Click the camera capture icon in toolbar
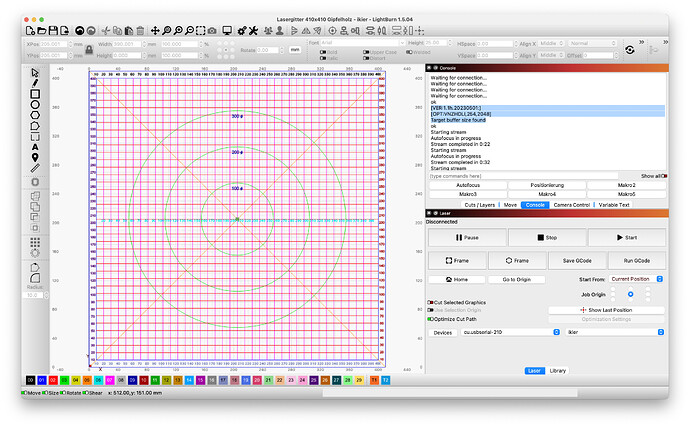Image resolution: width=690 pixels, height=427 pixels. pos(212,30)
